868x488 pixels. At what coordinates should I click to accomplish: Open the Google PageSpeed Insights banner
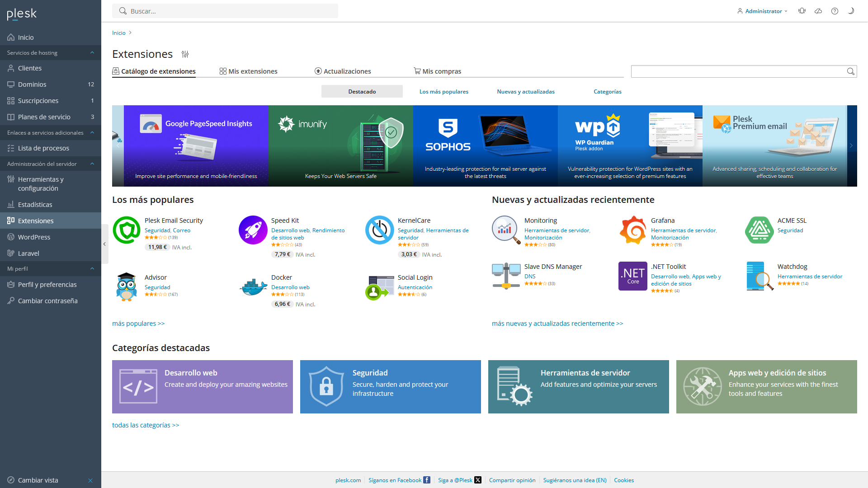(196, 146)
